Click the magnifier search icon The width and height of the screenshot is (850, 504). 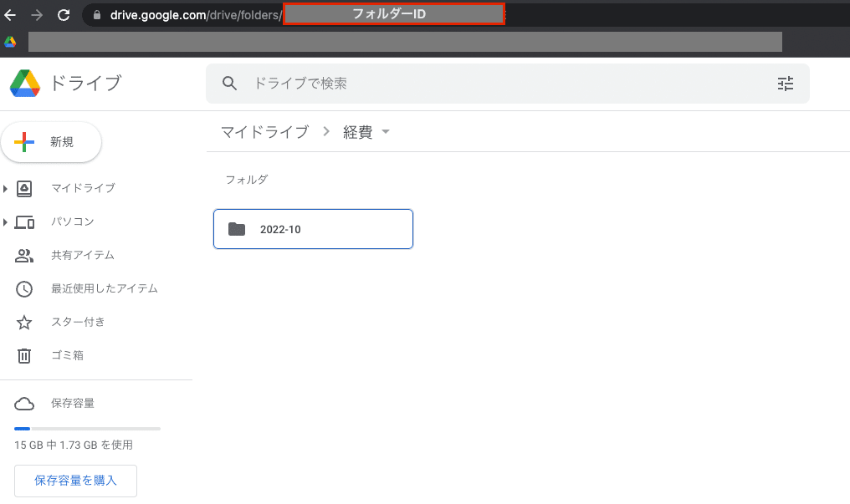230,84
